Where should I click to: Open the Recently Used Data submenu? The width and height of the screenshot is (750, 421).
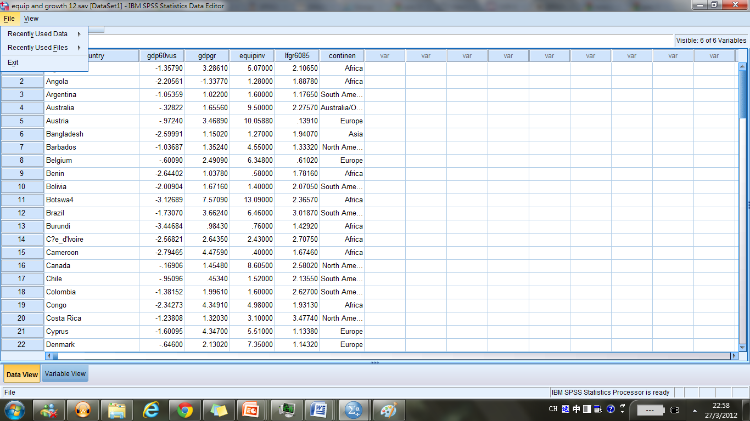pyautogui.click(x=42, y=34)
